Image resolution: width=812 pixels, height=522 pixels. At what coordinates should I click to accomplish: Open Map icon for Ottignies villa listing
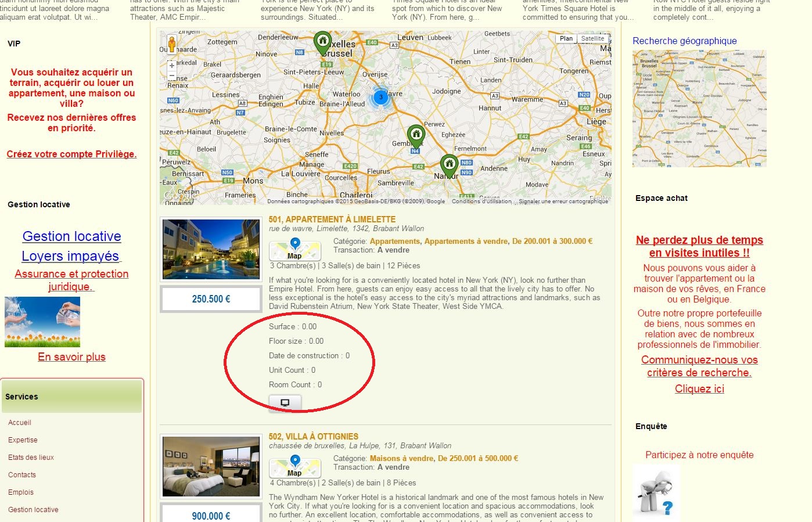pos(295,467)
